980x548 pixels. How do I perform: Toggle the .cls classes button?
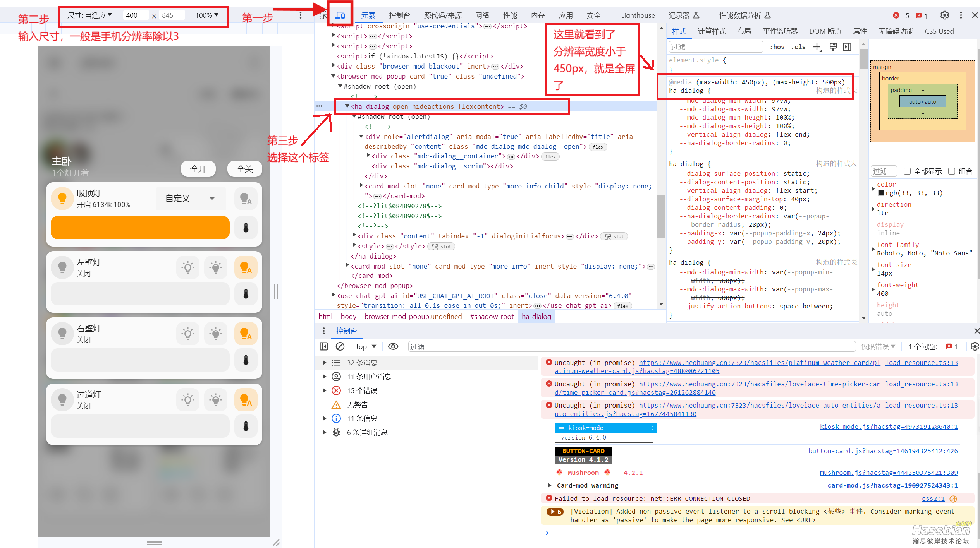(x=798, y=47)
